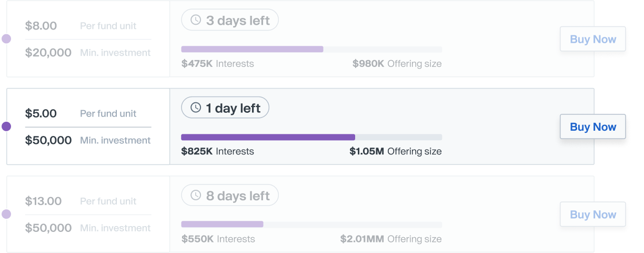Click the clock icon beside 8 days left
Image resolution: width=644 pixels, height=253 pixels.
pyautogui.click(x=196, y=196)
